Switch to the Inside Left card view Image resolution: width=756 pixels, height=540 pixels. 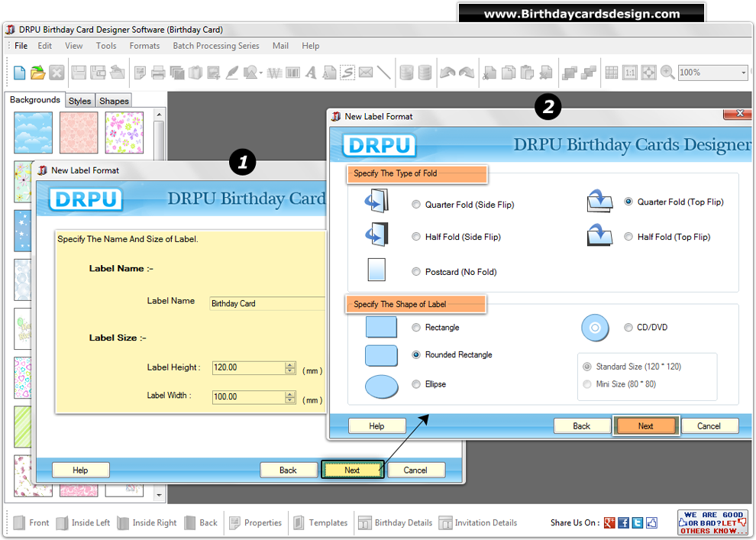(83, 522)
